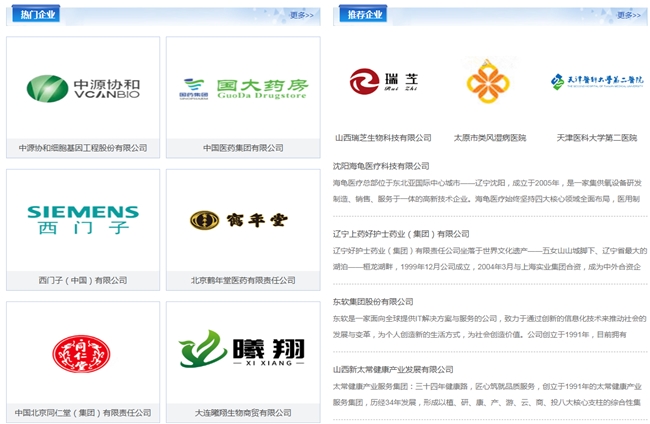Click the 瑞芝 Rui Zhi logo
This screenshot has height=424, width=650.
click(383, 81)
